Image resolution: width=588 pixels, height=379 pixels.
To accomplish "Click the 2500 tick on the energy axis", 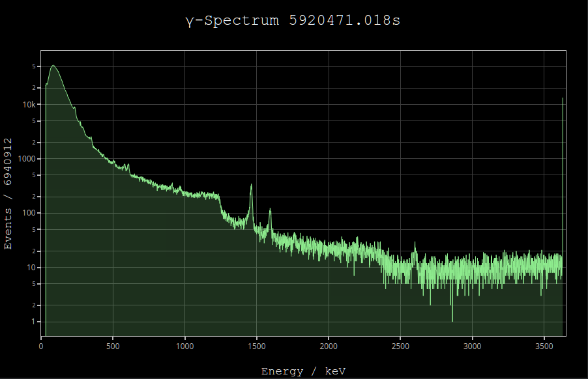I will click(x=400, y=346).
